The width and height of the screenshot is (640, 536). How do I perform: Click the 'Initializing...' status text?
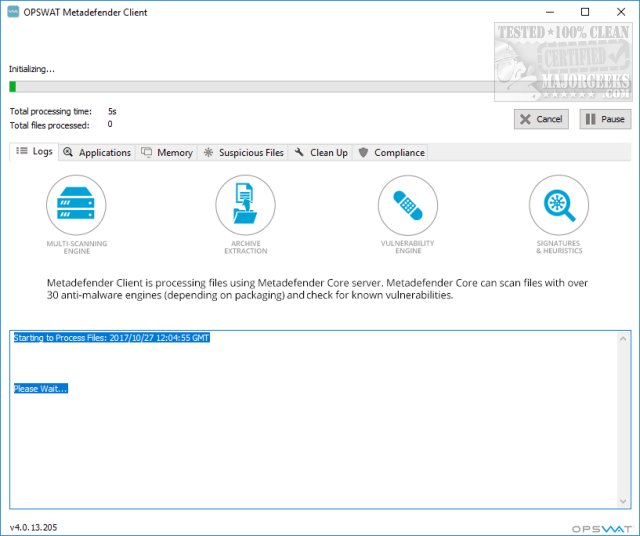[x=32, y=69]
